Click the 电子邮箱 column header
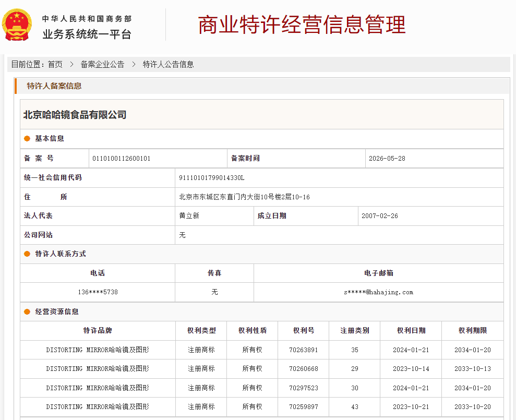The image size is (516, 420). coord(378,273)
